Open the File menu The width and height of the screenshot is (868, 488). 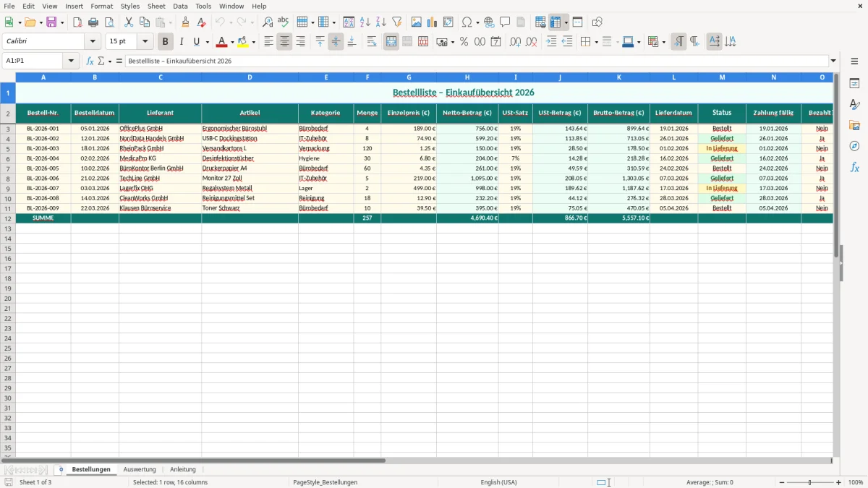(x=9, y=6)
